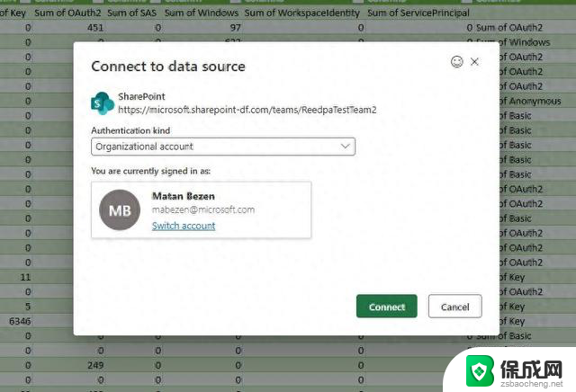Close the Connect to data source dialog
This screenshot has width=576, height=392.
[x=474, y=62]
